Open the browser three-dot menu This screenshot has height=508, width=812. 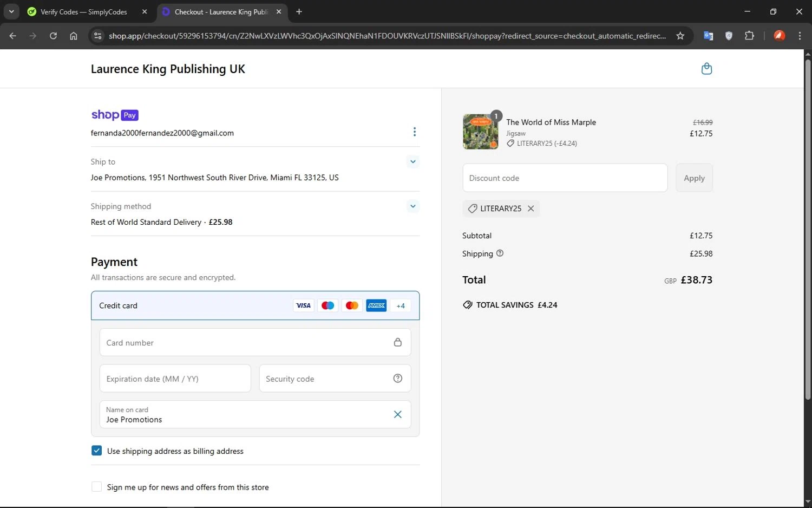tap(800, 36)
